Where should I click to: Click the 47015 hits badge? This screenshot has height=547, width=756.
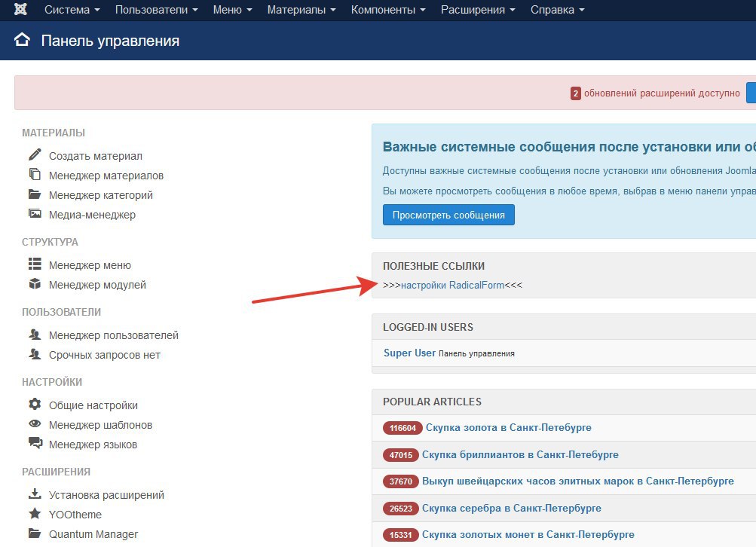pos(401,455)
